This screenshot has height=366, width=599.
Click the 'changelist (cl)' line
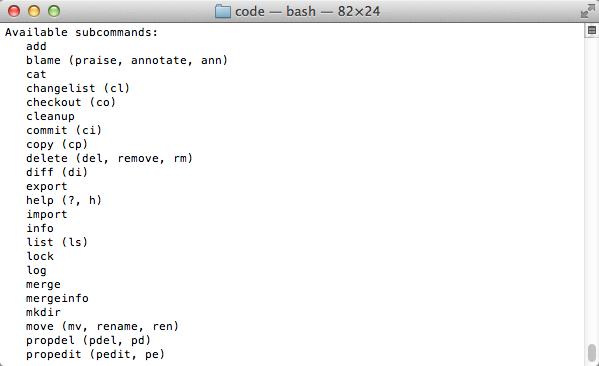click(x=78, y=88)
